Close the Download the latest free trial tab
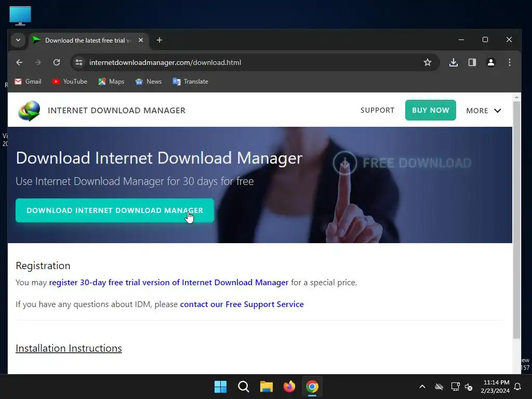 click(141, 40)
